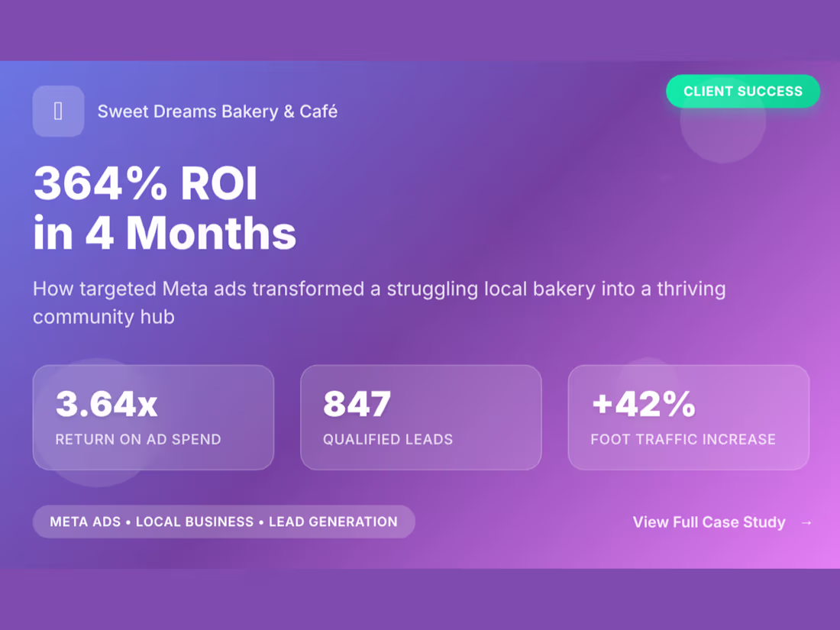Click the bakery transformation subtitle text

point(379,302)
